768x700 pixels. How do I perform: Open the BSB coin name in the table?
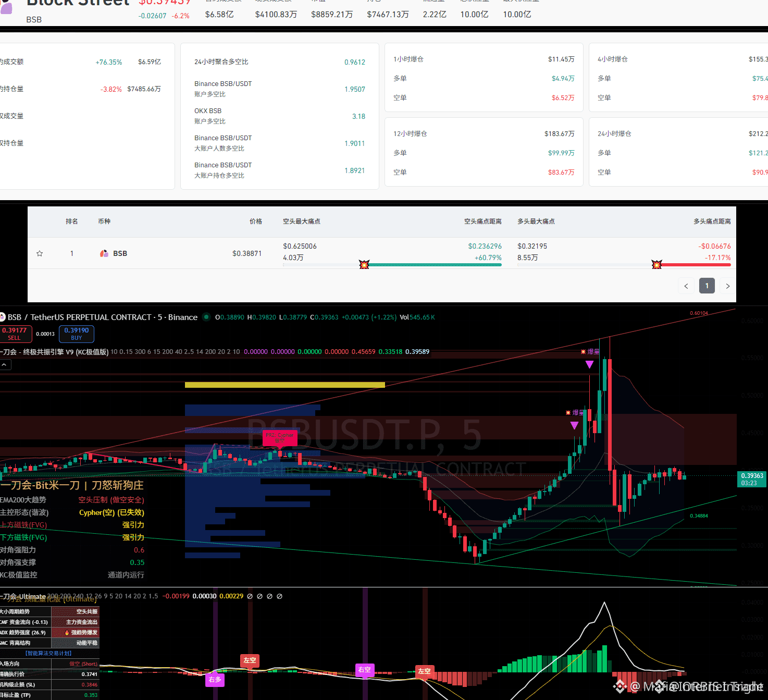(120, 253)
